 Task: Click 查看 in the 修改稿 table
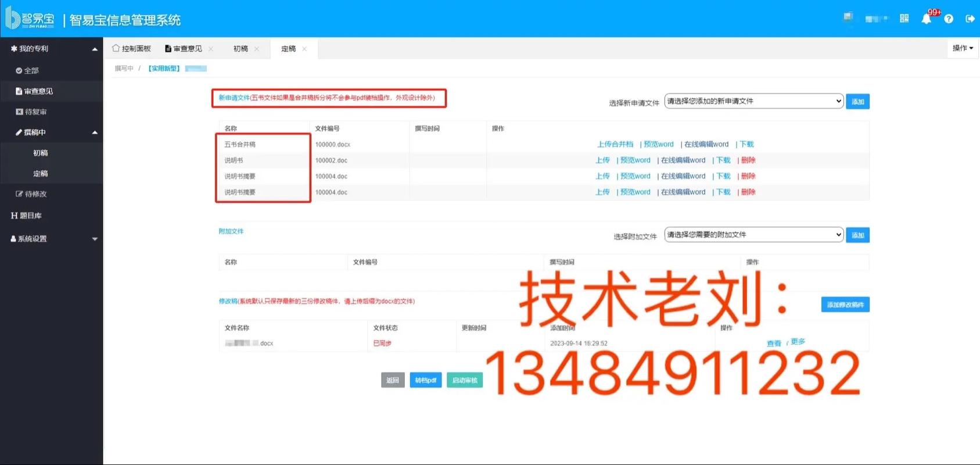coord(774,344)
